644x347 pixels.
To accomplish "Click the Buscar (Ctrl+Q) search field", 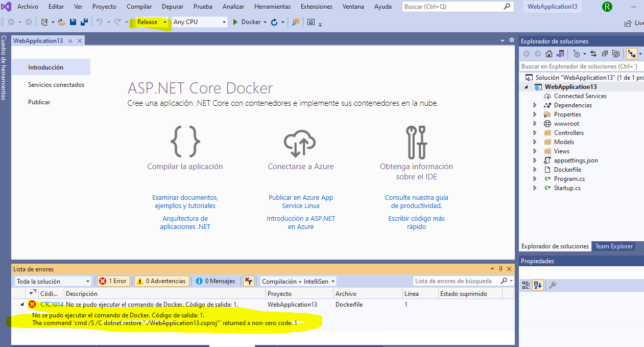I will (x=455, y=7).
